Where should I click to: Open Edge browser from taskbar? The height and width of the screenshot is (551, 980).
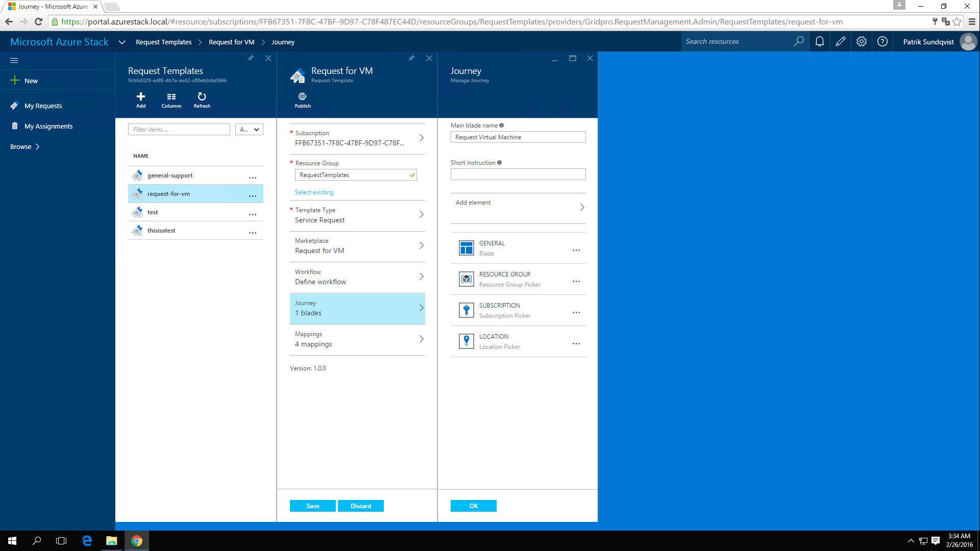coord(87,541)
